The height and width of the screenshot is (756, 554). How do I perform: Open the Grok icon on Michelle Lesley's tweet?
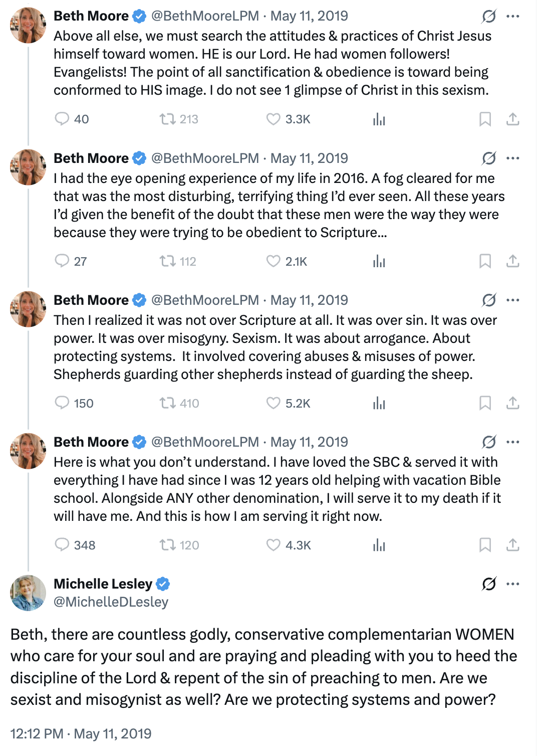pos(489,584)
